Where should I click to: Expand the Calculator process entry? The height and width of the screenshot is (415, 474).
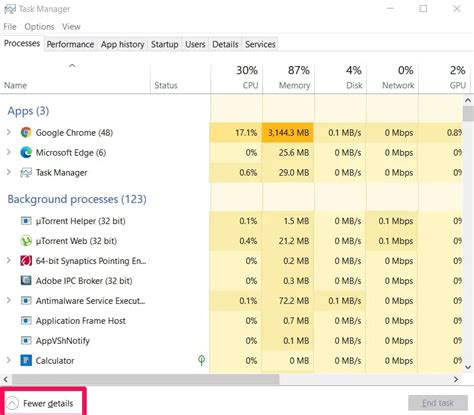[9, 361]
